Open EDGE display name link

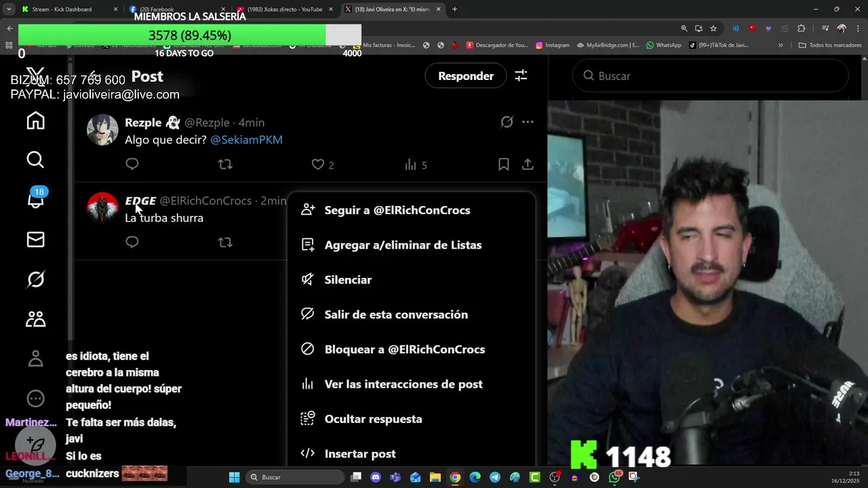pyautogui.click(x=140, y=201)
